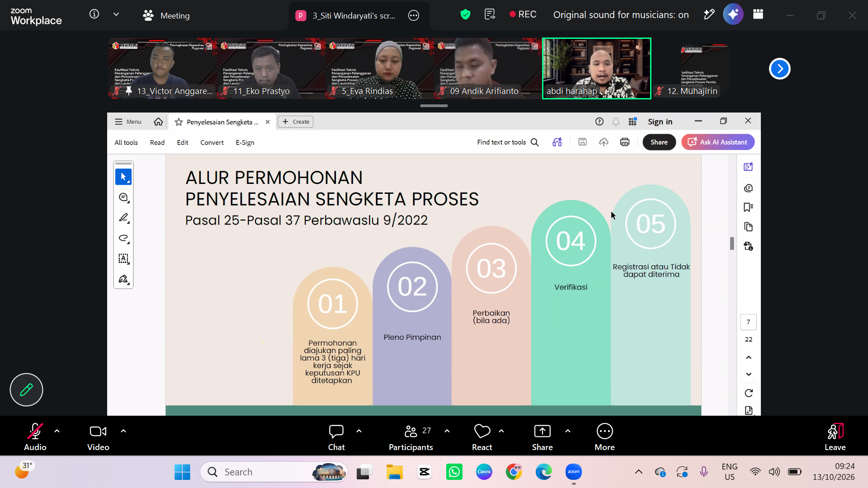Toggle the Video camera button
The image size is (868, 488).
point(98,437)
